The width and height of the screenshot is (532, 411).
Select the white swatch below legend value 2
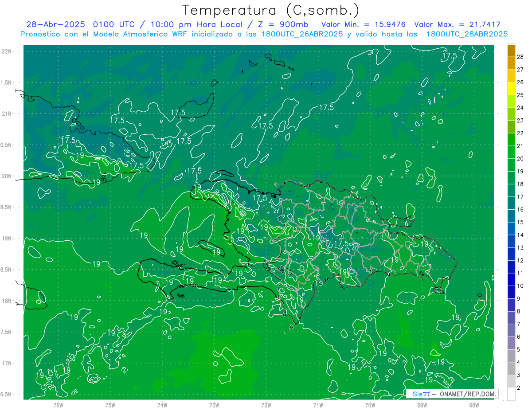[x=511, y=394]
